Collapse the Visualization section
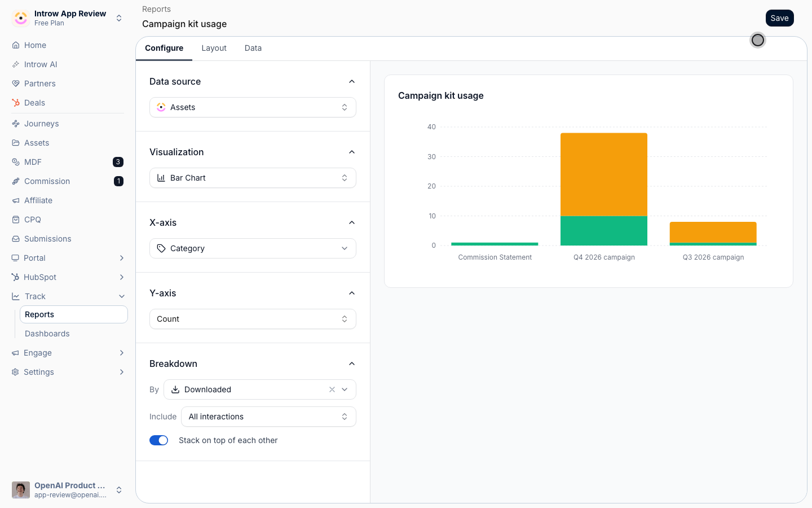Screen dimensions: 812x508 [352, 152]
